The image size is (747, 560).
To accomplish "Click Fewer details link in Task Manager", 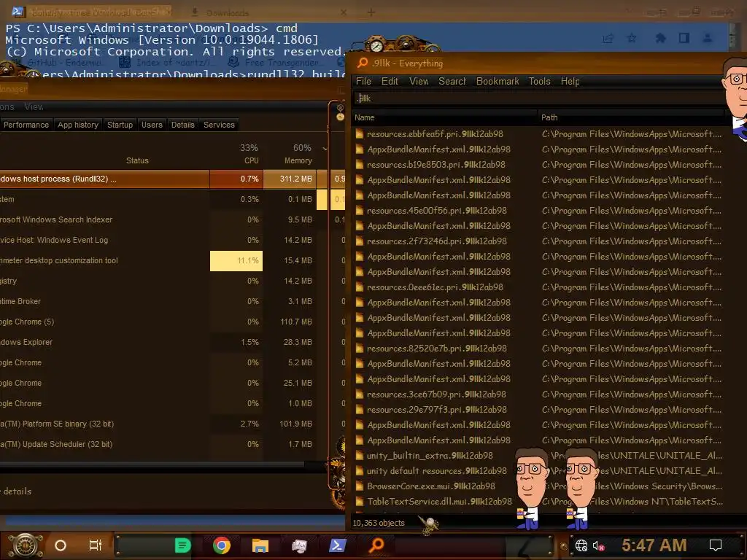I will (18, 491).
